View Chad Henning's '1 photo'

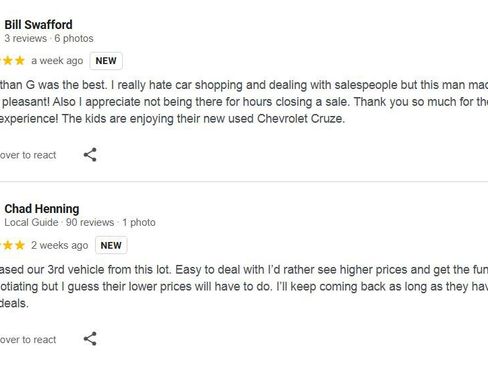(139, 222)
